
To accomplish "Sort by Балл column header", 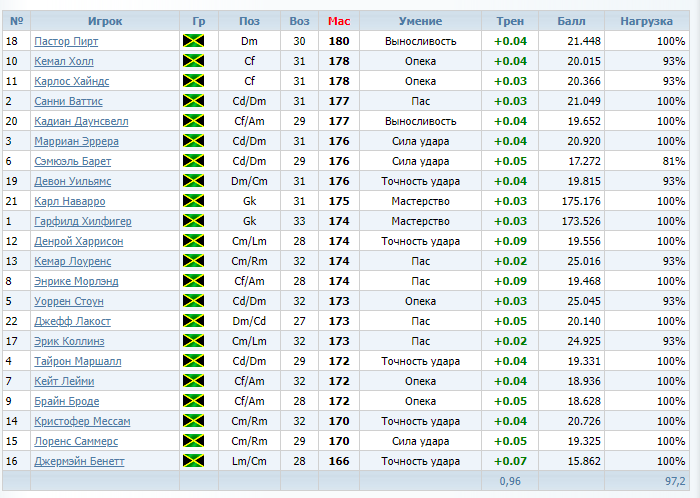I will (571, 21).
